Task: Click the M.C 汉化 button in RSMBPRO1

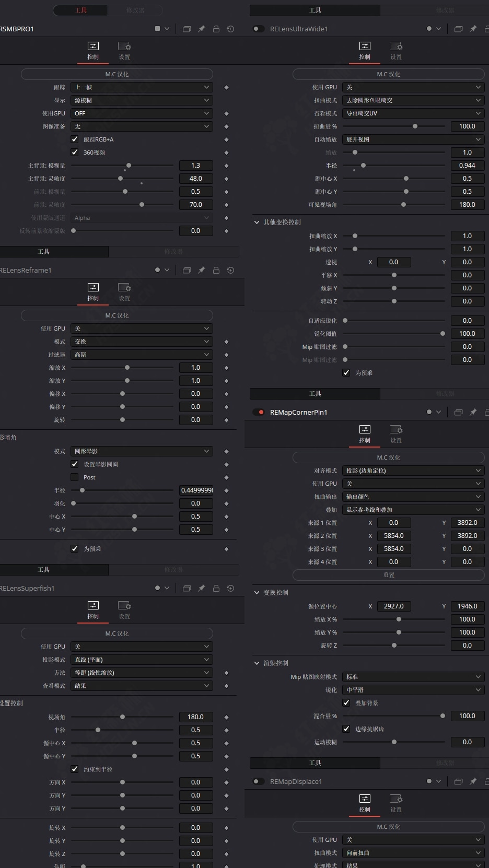Action: [x=117, y=74]
